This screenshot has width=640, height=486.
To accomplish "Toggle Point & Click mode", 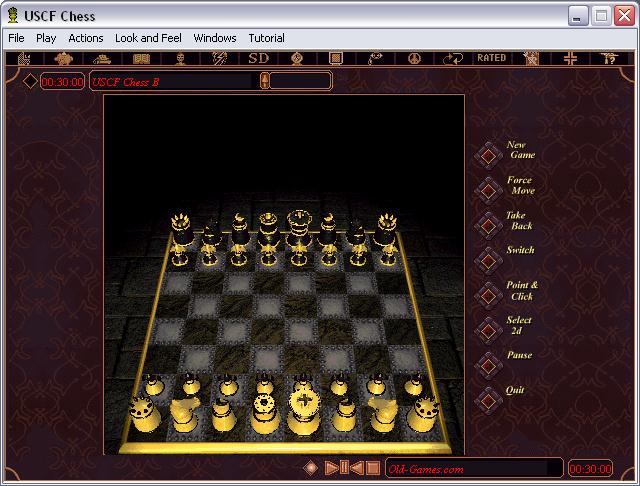I will 489,295.
